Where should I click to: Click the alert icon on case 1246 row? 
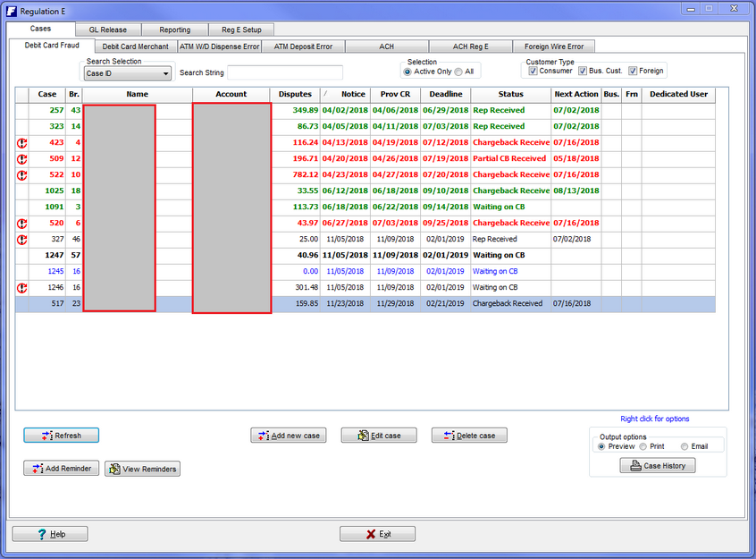click(22, 287)
